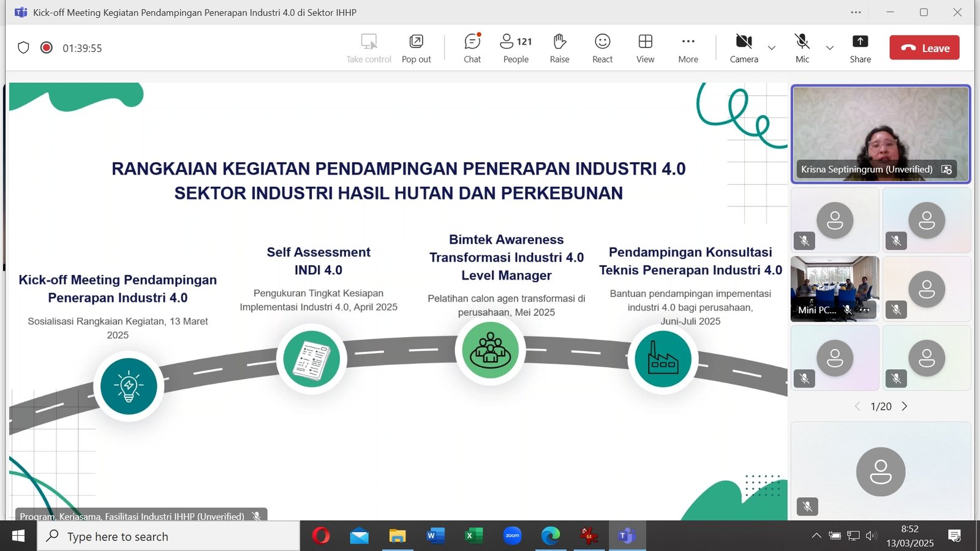Click the red recording indicator
This screenshot has height=551, width=980.
[46, 48]
